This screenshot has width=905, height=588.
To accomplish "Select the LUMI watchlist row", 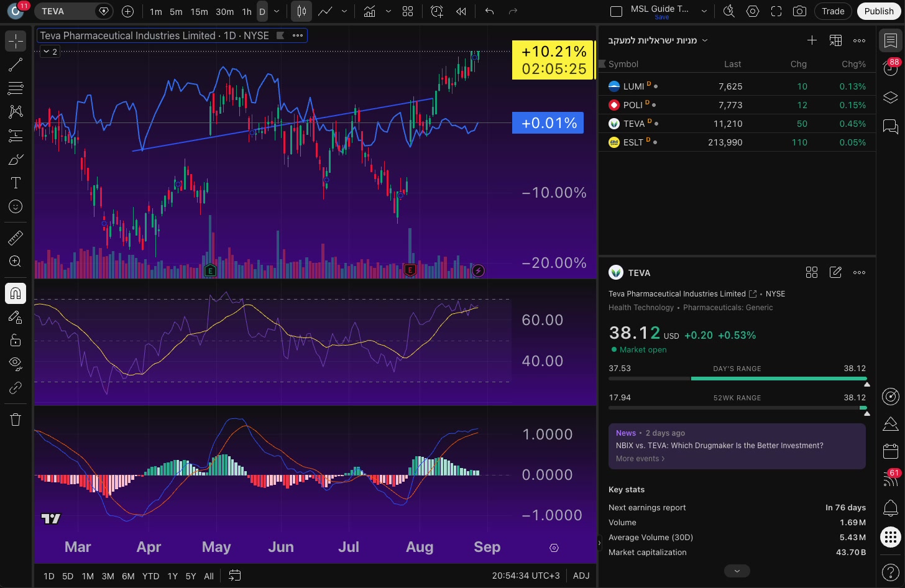I will [737, 86].
